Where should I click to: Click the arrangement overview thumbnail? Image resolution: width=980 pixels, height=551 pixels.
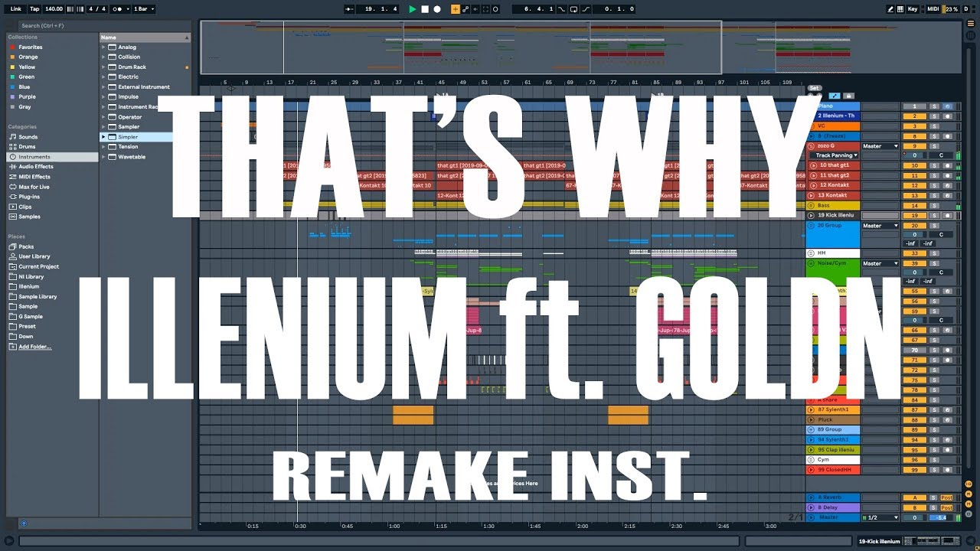[x=580, y=47]
